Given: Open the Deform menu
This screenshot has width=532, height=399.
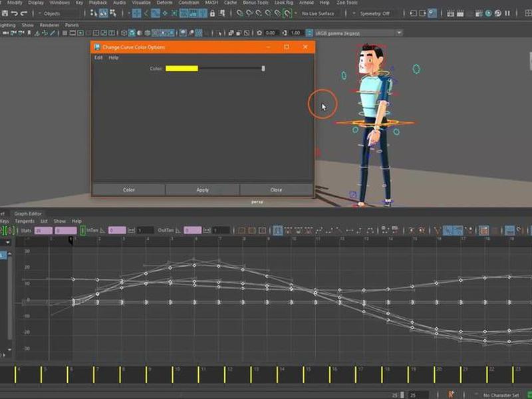Looking at the screenshot, I should click(x=164, y=3).
